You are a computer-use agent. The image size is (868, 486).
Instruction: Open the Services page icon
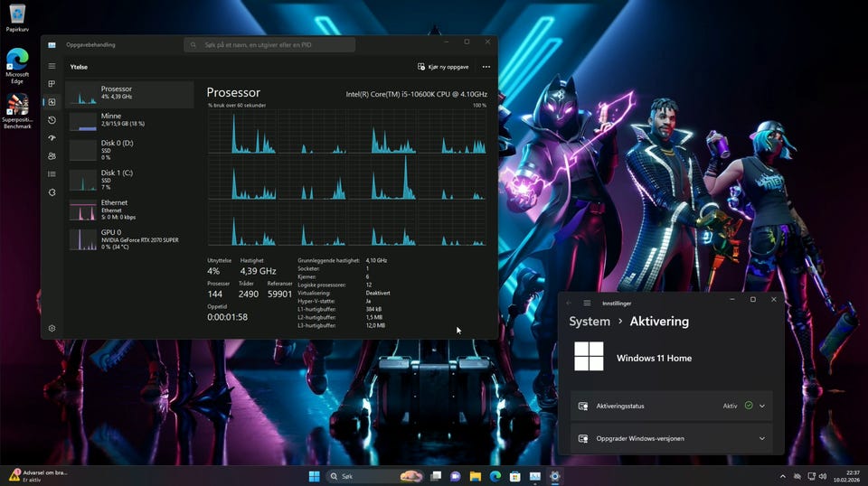pyautogui.click(x=52, y=192)
